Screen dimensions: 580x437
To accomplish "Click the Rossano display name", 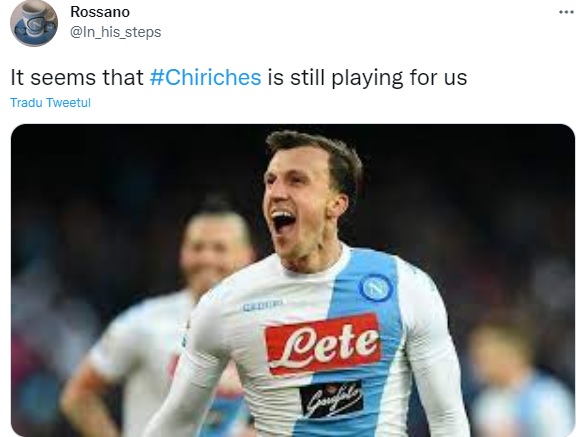I will (x=100, y=12).
